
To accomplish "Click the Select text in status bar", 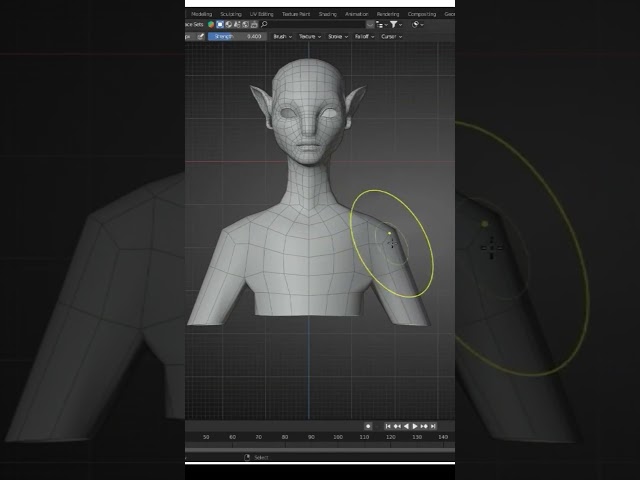I will [x=261, y=458].
